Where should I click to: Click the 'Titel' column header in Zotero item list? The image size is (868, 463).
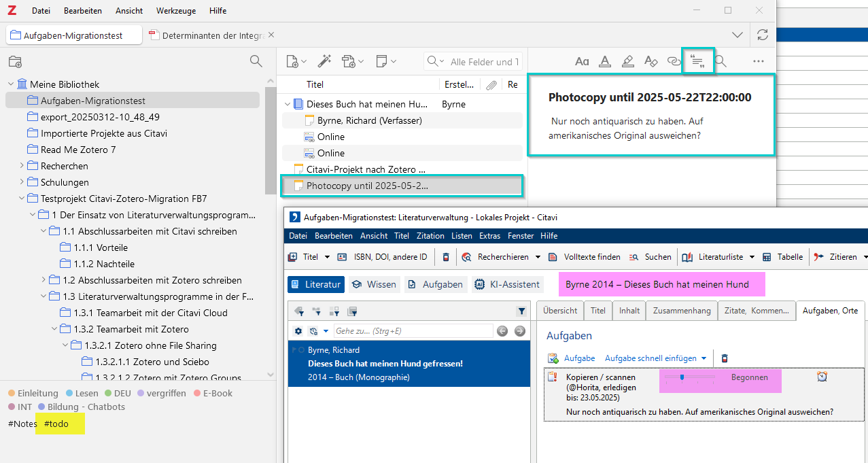pyautogui.click(x=315, y=85)
